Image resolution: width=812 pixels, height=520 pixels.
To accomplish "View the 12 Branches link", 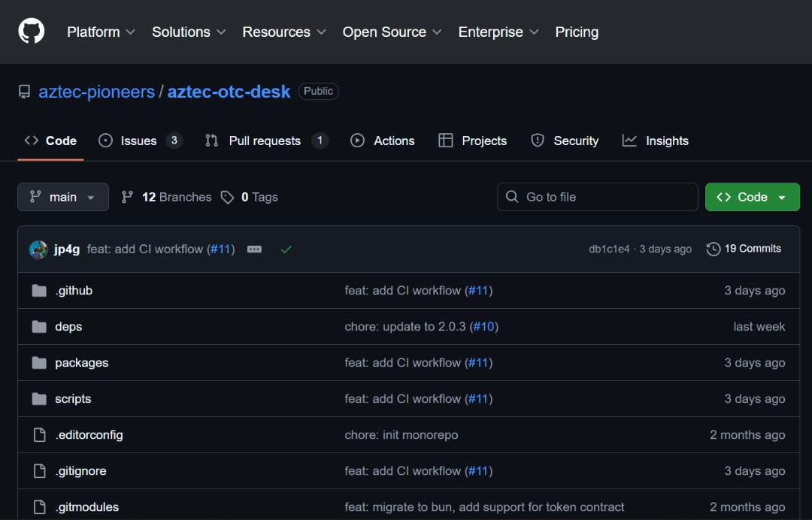I will tap(166, 197).
